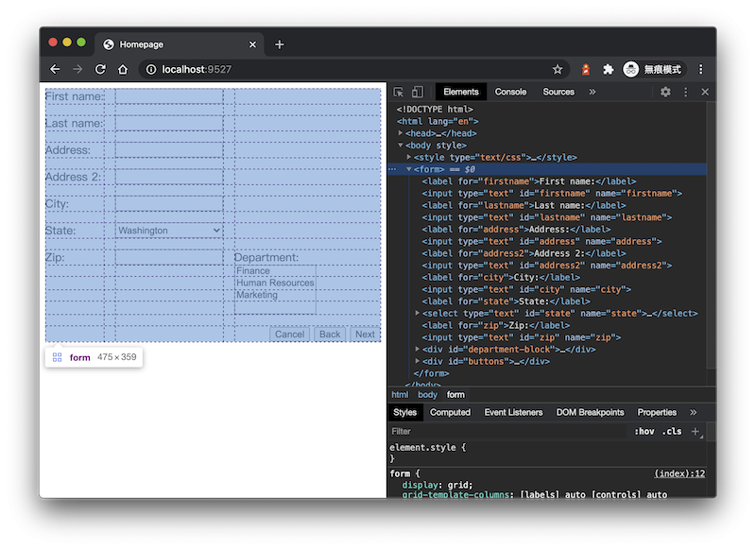This screenshot has width=756, height=550.
Task: Click the Back form button
Action: click(x=330, y=335)
